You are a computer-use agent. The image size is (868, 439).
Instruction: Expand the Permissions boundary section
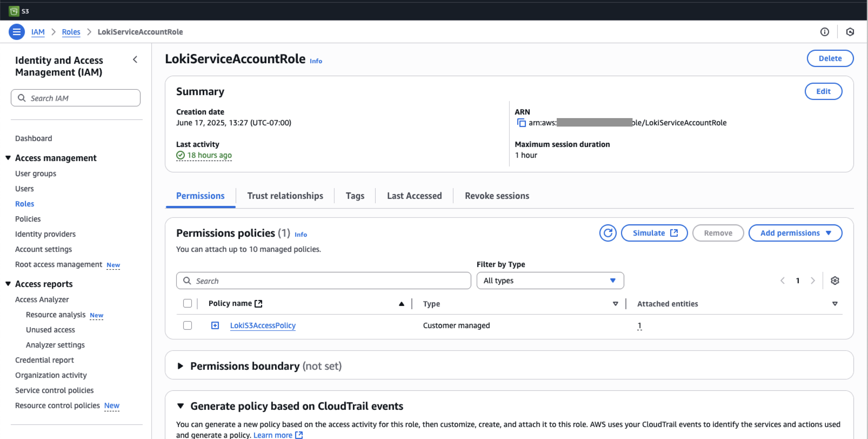[180, 366]
